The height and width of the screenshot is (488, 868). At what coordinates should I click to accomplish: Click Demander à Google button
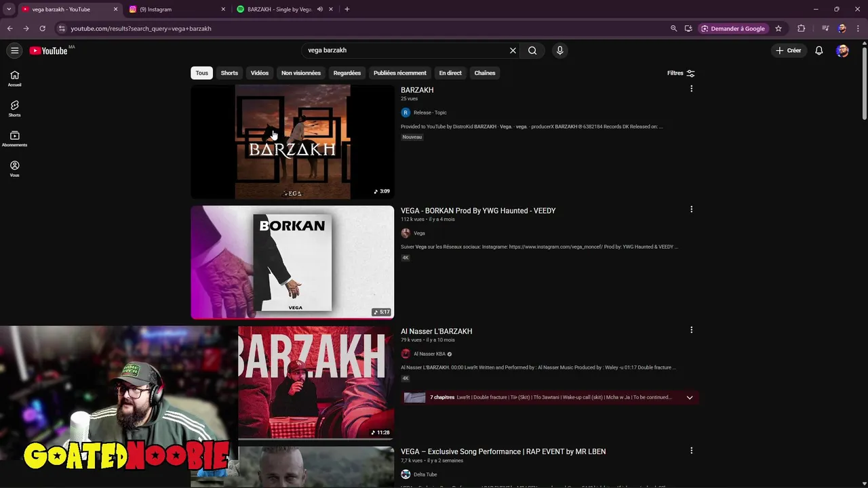733,28
